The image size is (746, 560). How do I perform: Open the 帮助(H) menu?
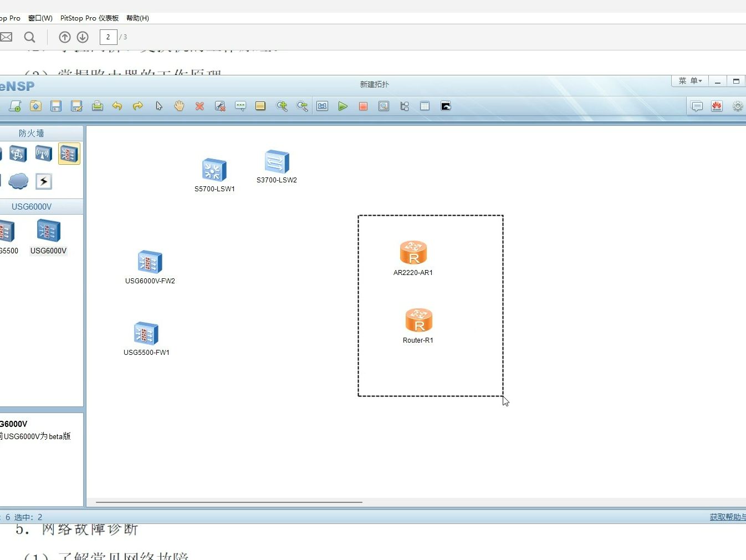click(x=137, y=18)
